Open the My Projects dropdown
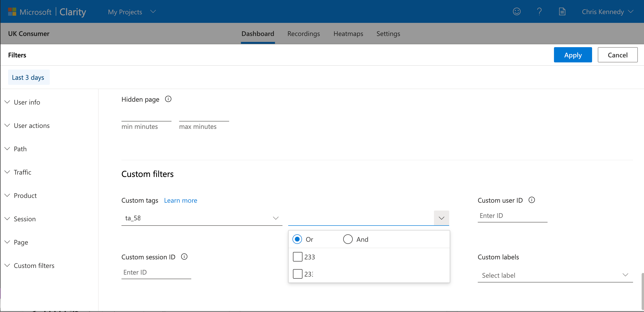 coord(132,12)
